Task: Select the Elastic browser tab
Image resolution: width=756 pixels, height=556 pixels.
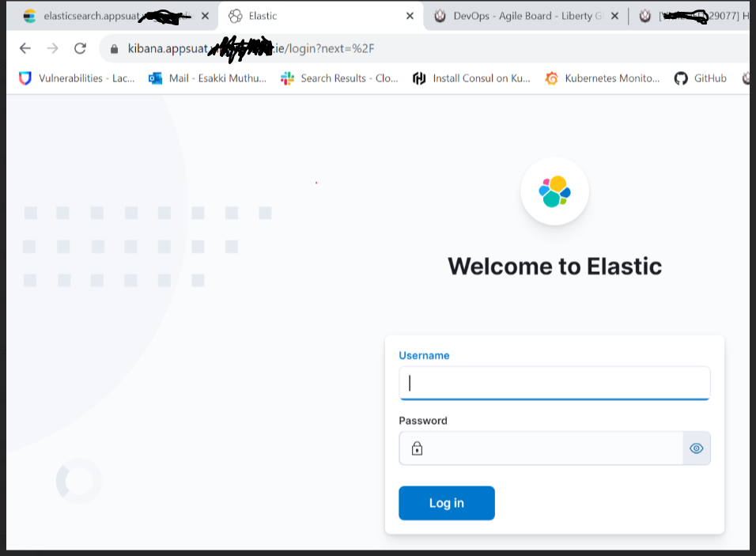Action: 320,16
